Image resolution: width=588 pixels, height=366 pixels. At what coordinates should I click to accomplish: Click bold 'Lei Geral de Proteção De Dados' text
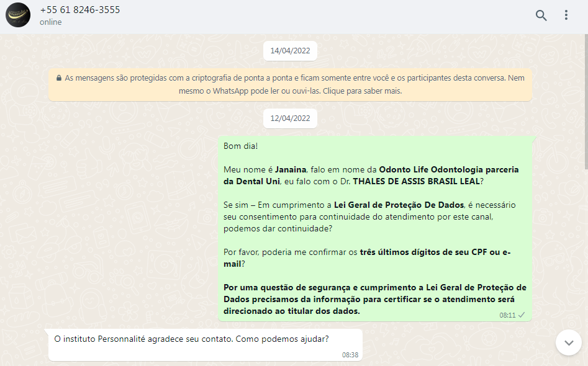point(399,205)
